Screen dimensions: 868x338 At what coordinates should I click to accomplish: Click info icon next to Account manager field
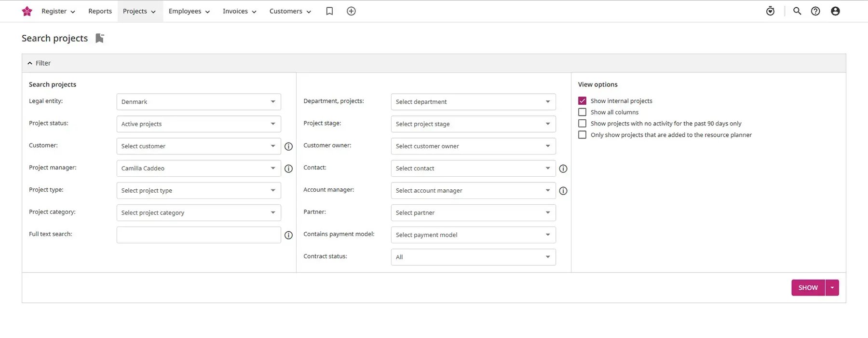pyautogui.click(x=563, y=191)
